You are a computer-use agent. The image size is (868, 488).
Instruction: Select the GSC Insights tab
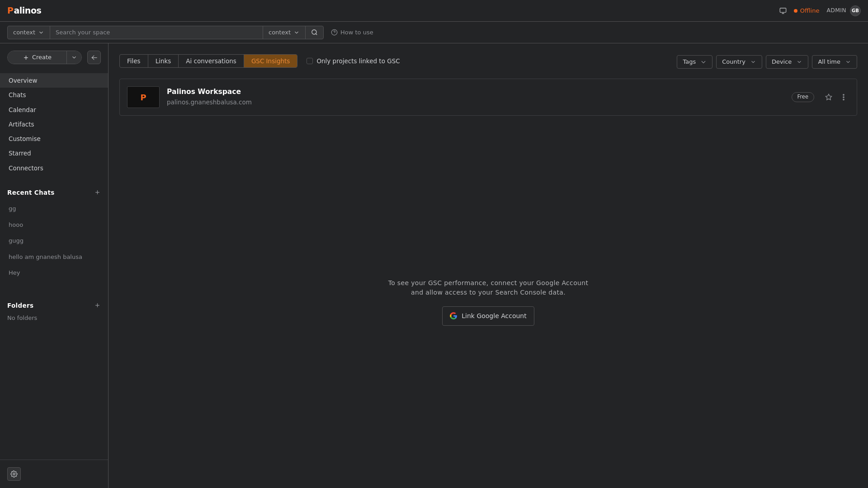pos(270,61)
